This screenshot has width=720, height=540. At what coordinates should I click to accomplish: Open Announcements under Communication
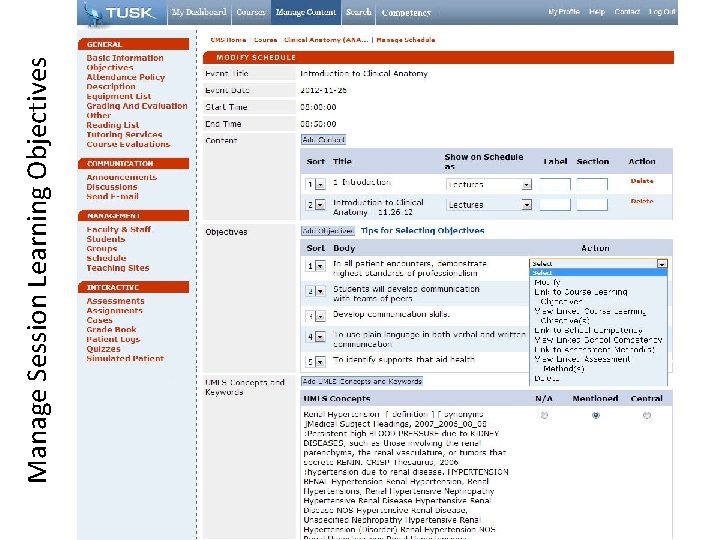[x=122, y=177]
